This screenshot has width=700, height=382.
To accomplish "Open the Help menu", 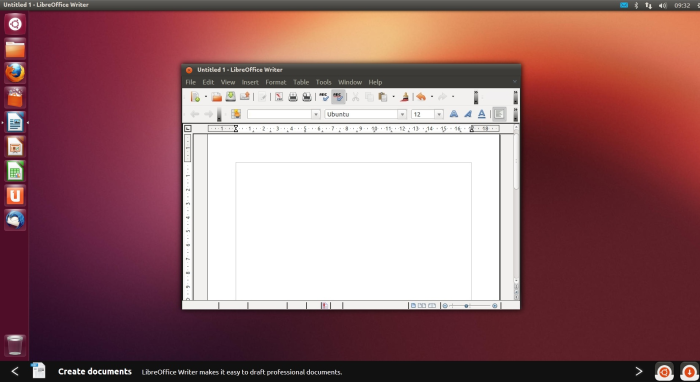I will (x=375, y=82).
